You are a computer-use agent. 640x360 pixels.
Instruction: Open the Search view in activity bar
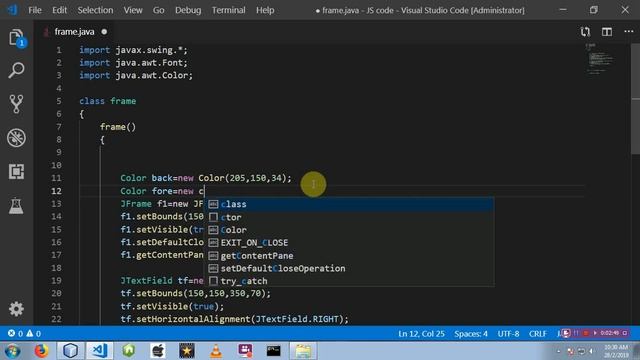tap(16, 70)
